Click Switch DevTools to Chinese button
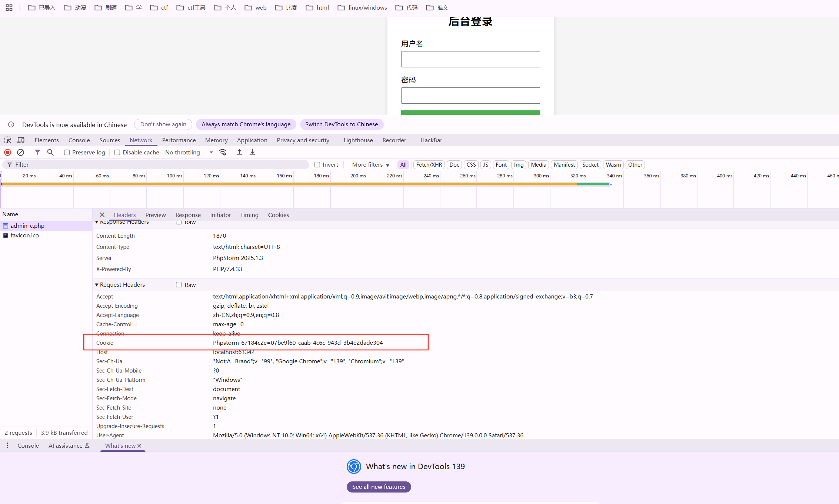This screenshot has width=839, height=504. click(x=341, y=124)
